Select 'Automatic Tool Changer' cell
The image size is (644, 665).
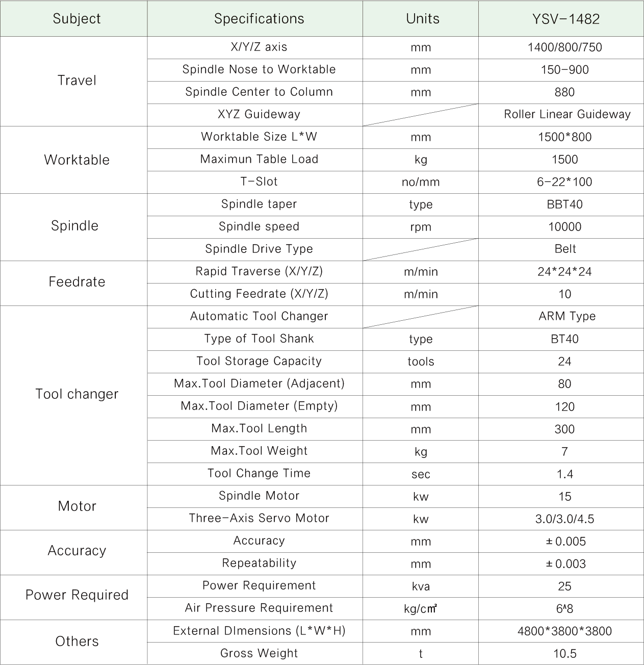coord(255,317)
